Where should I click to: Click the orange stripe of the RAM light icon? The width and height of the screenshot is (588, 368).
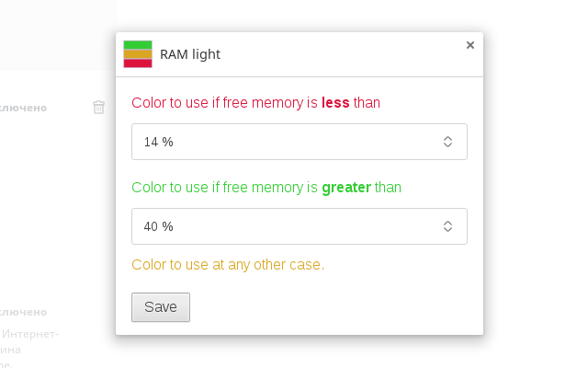tap(138, 54)
